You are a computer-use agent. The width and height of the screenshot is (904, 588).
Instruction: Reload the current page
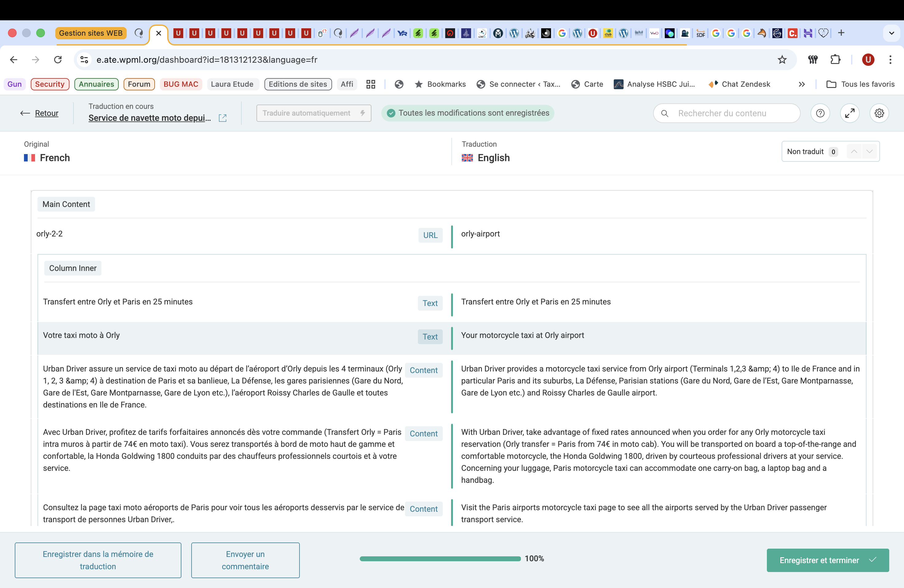click(58, 60)
